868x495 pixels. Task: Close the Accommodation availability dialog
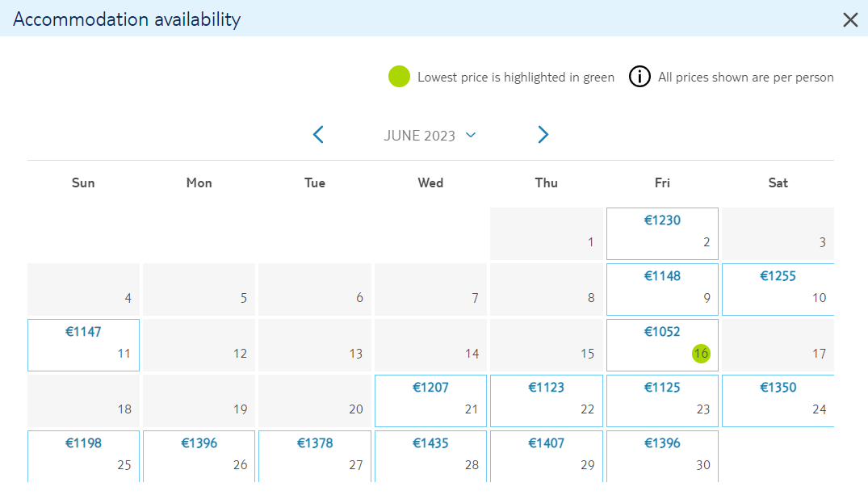(x=850, y=20)
